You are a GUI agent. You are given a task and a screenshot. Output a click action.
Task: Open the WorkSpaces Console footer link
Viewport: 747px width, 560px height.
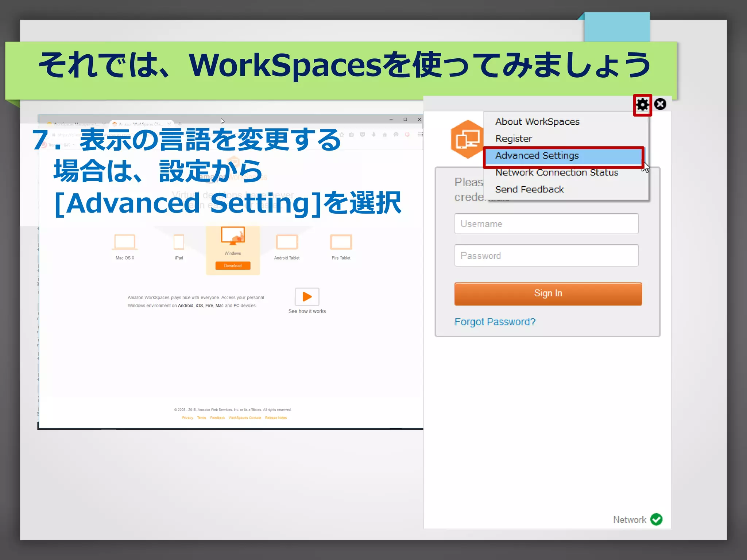coord(245,418)
